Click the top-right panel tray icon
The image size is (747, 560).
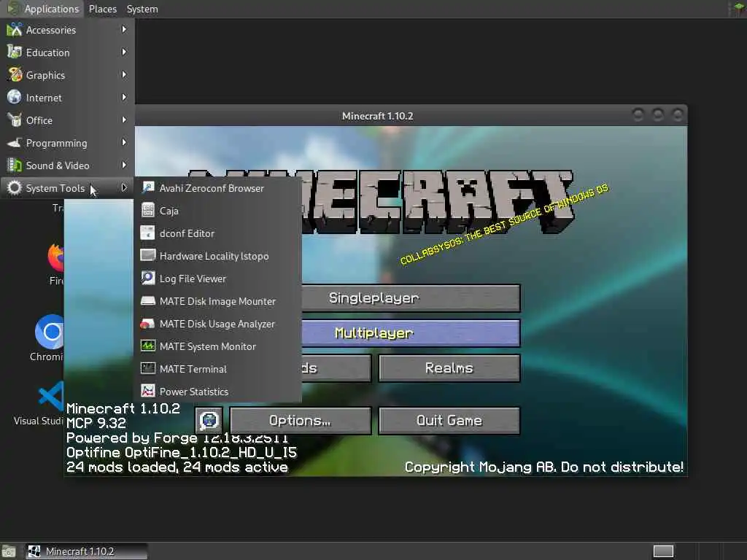tap(738, 9)
